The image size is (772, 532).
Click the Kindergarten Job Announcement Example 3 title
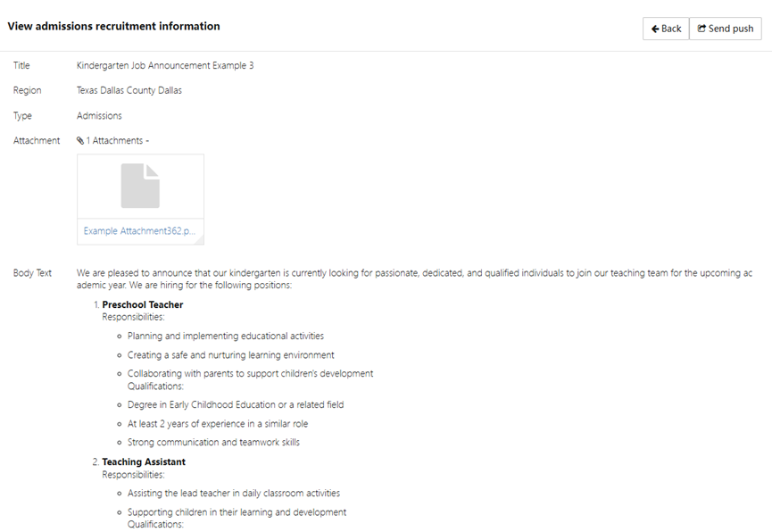(x=165, y=66)
